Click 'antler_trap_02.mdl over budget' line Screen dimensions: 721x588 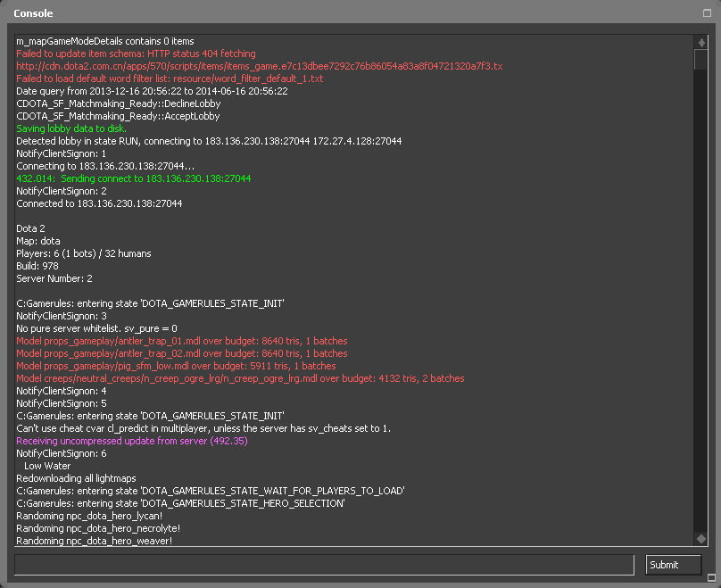182,353
